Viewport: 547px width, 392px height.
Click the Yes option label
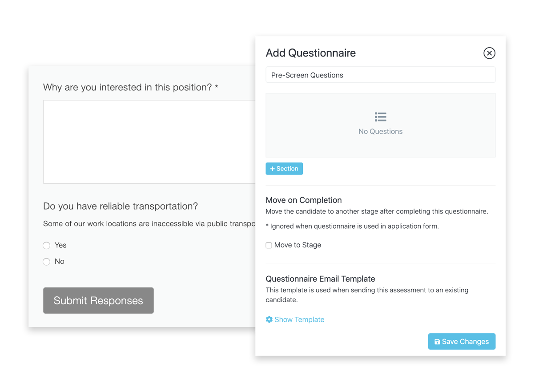60,245
